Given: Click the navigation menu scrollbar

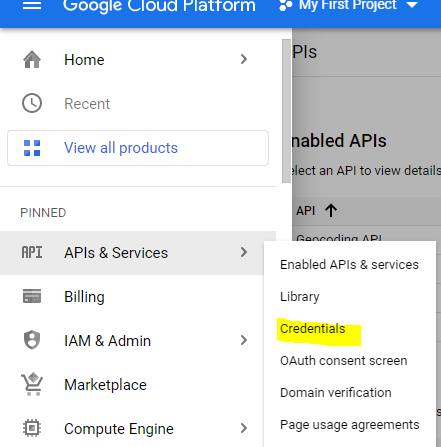Looking at the screenshot, I should click(x=286, y=111).
